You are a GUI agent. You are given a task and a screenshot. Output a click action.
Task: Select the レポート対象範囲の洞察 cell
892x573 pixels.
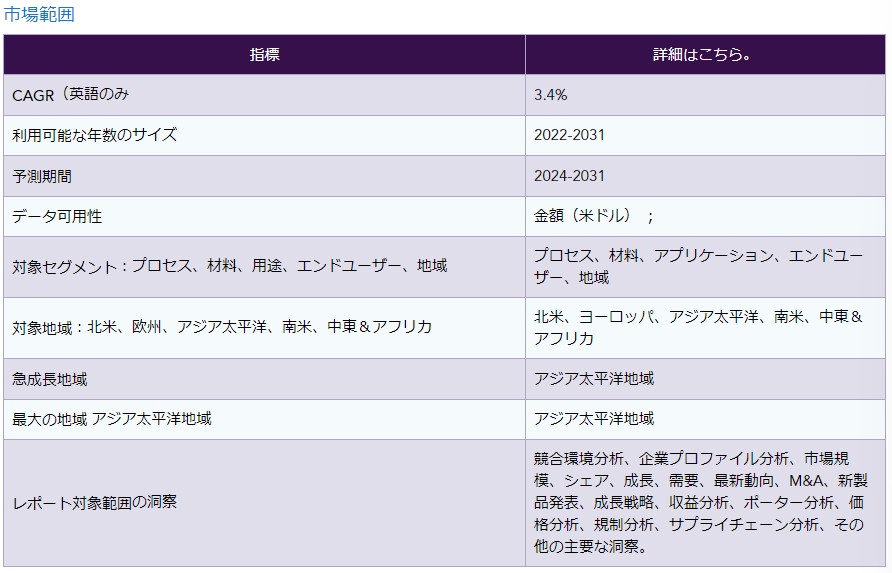coord(94,502)
